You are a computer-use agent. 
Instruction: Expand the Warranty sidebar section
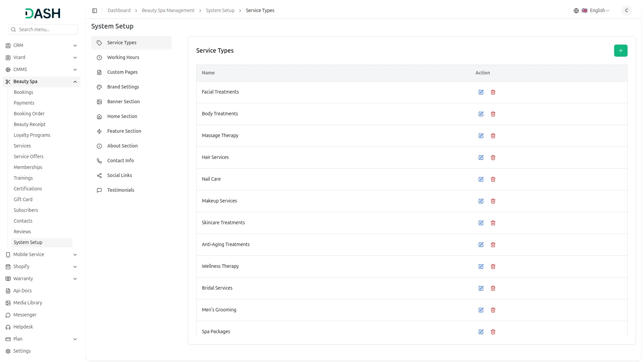[x=42, y=279]
